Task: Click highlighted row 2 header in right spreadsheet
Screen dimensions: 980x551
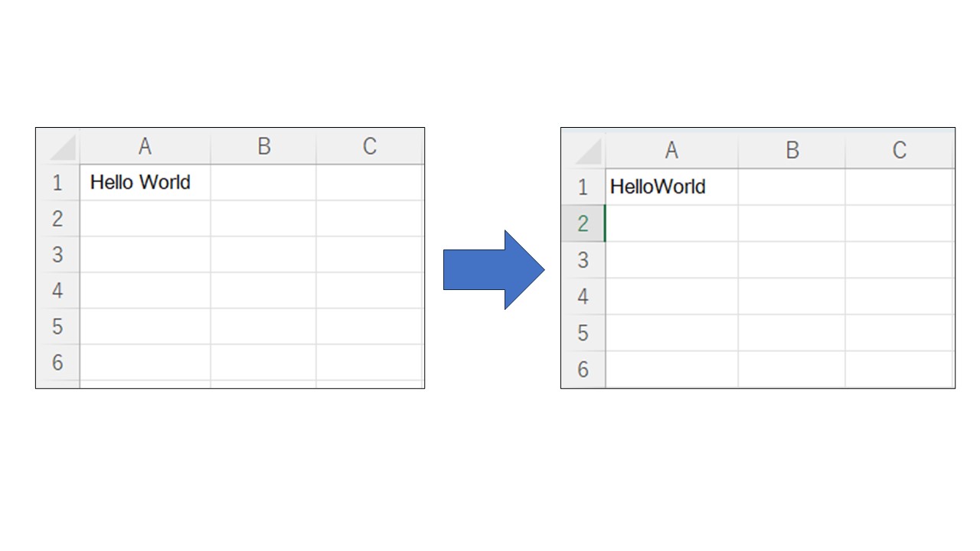Action: click(583, 223)
